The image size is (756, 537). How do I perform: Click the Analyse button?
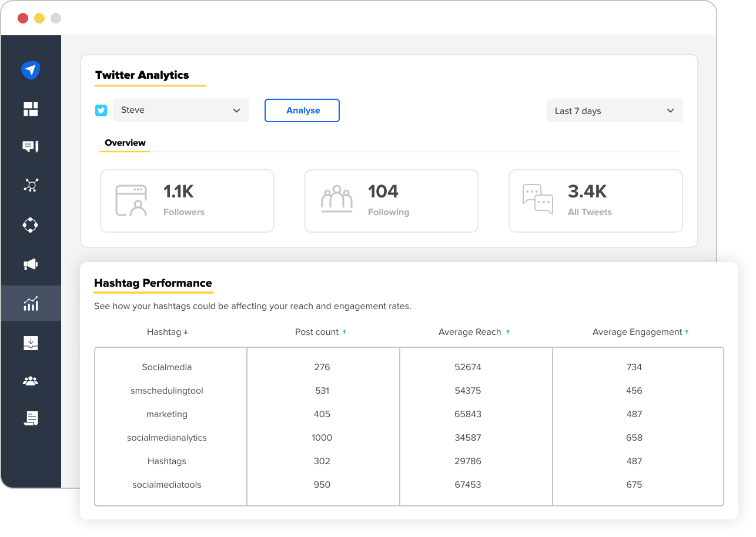pyautogui.click(x=302, y=110)
